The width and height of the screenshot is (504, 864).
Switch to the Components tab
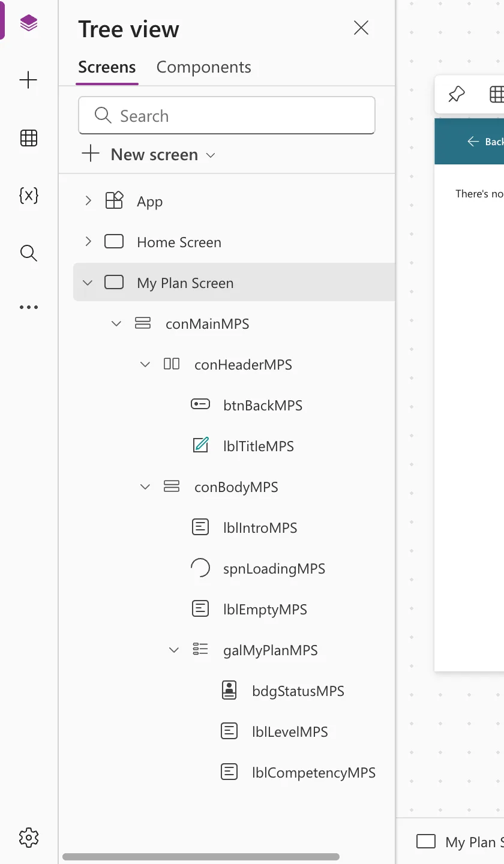203,67
